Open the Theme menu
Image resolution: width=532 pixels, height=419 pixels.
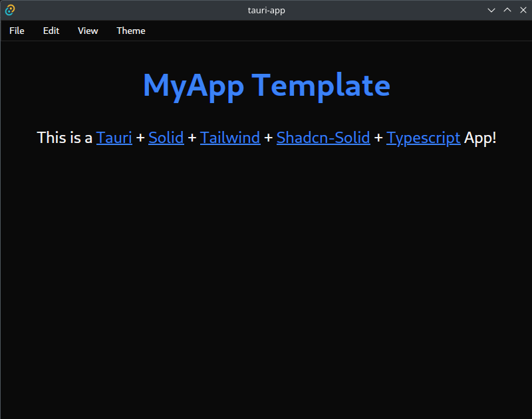[x=131, y=31]
